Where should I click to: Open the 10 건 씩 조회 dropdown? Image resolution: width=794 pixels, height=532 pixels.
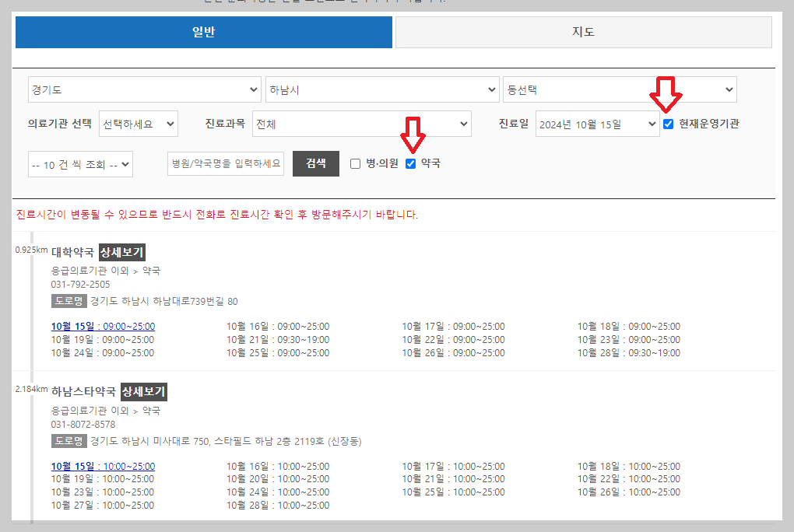80,164
